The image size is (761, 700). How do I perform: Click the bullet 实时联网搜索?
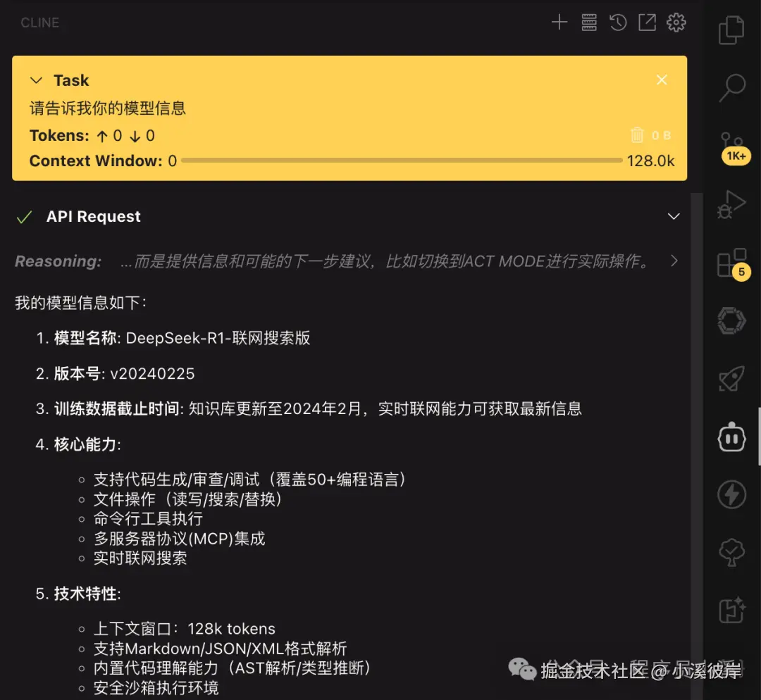click(x=140, y=558)
